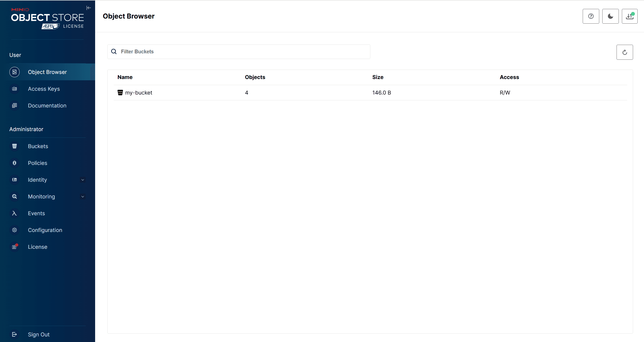Screen dimensions: 644x342
Task: Refresh the bucket list with the reload icon
Action: tap(625, 52)
